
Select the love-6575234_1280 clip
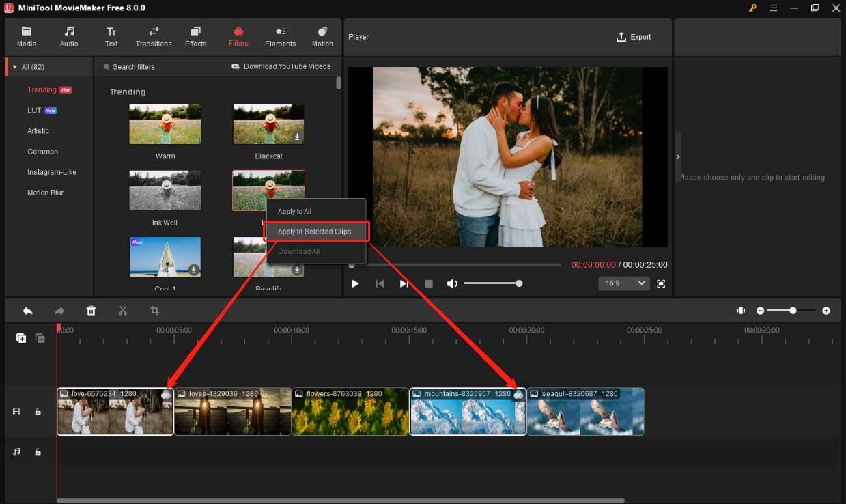point(115,412)
